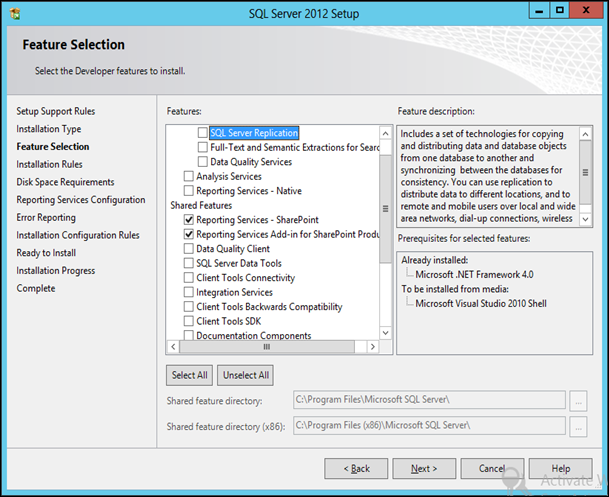
Task: Select To be installed from media node
Action: 455,289
